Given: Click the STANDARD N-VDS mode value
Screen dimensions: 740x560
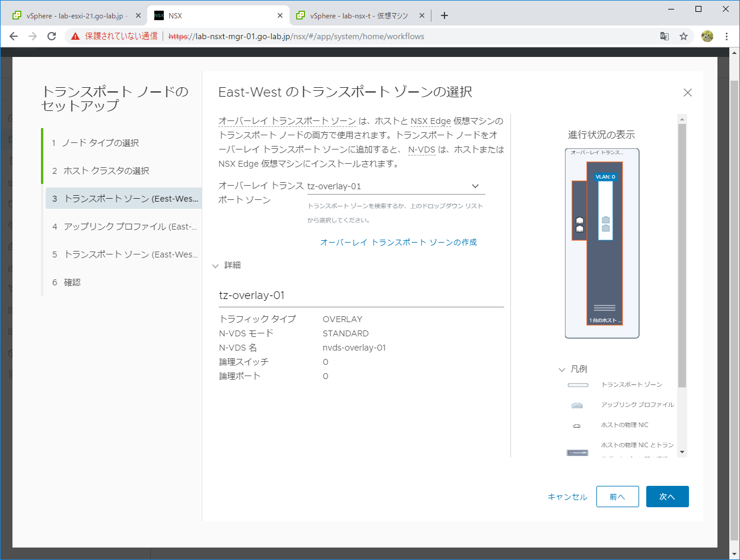Looking at the screenshot, I should (x=345, y=333).
